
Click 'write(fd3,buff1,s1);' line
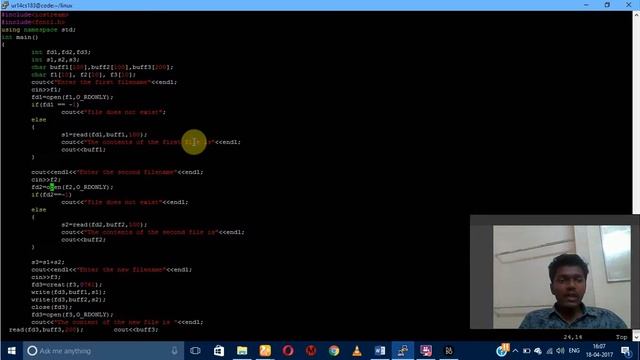tap(69, 292)
